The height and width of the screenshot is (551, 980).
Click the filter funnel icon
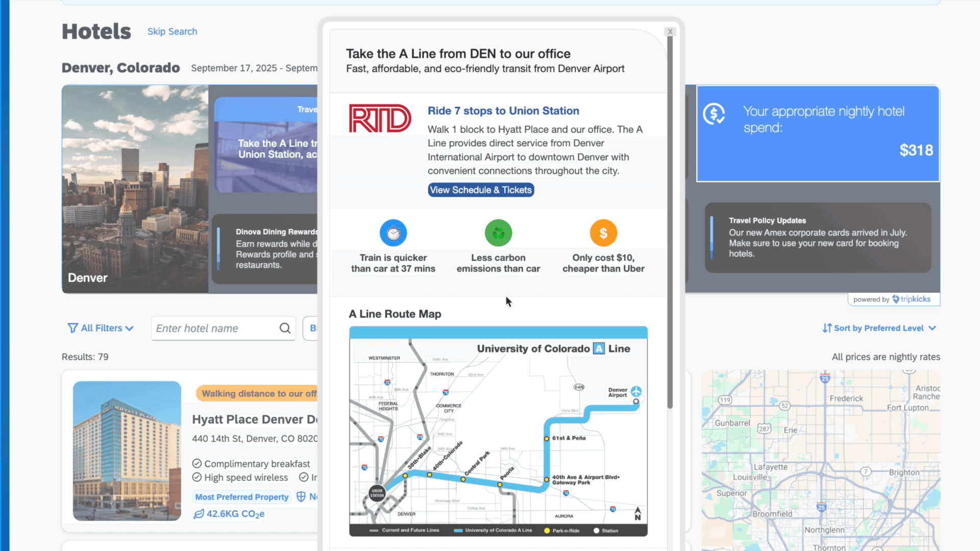tap(72, 328)
